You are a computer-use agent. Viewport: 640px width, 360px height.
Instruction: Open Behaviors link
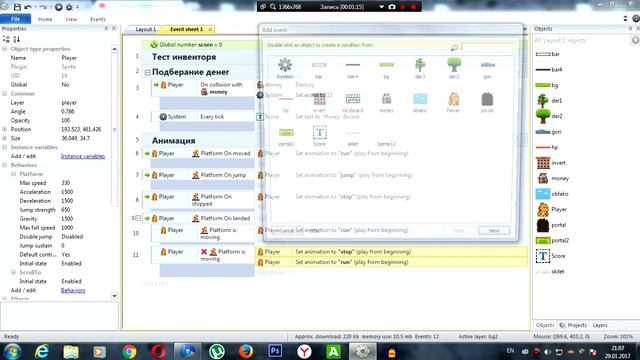pyautogui.click(x=73, y=291)
